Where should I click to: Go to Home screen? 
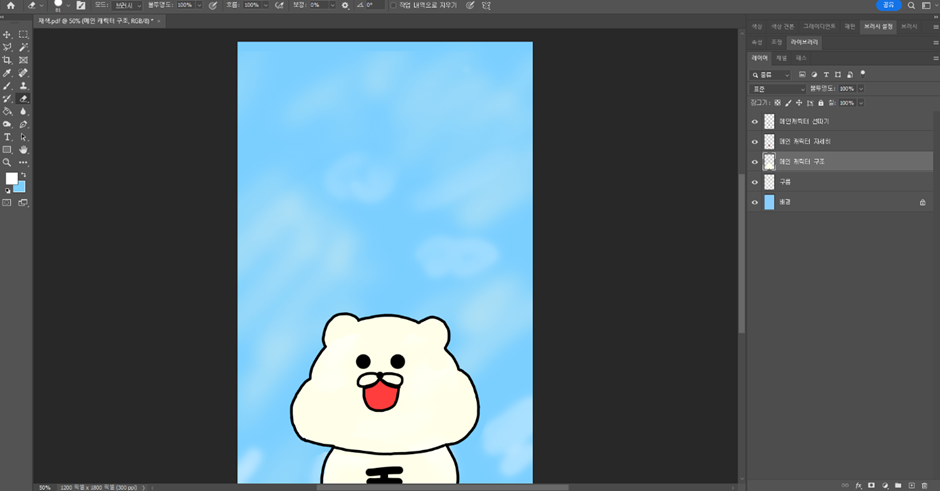(x=10, y=5)
